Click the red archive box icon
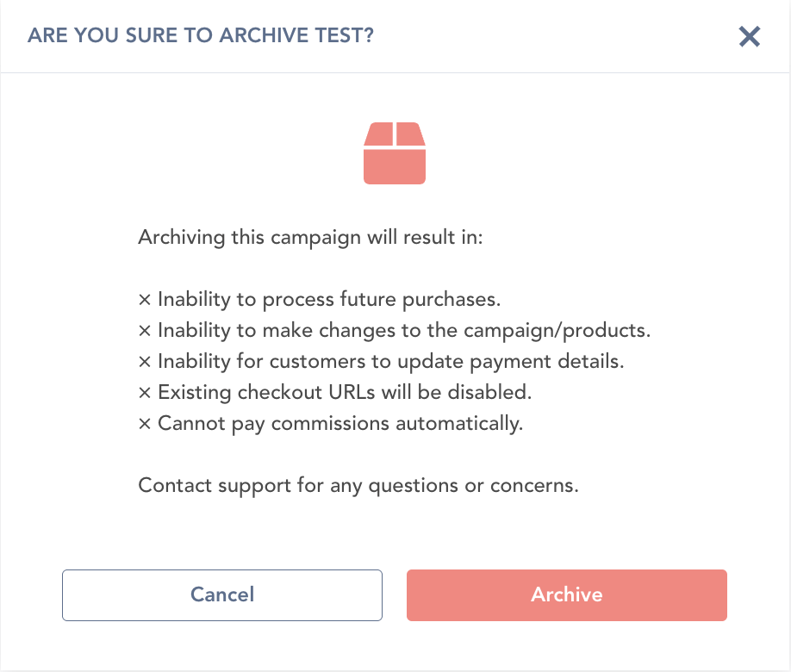Screen dimensions: 791x672 click(395, 152)
